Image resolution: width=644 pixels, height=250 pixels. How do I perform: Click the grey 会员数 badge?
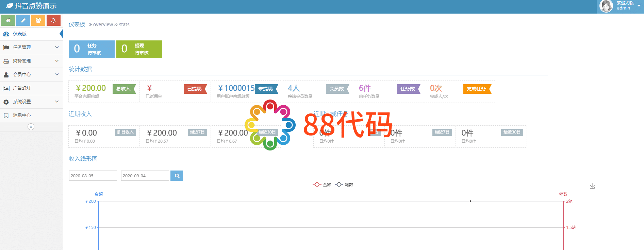tap(337, 89)
